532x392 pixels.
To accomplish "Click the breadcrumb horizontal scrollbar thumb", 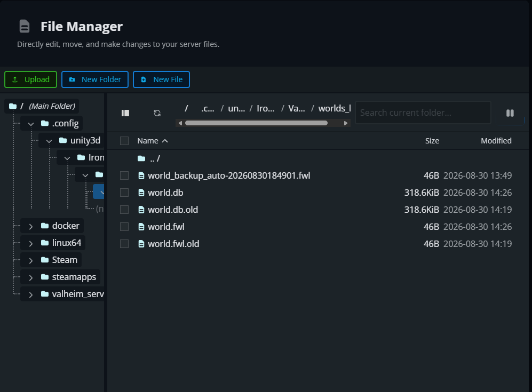I will 257,123.
